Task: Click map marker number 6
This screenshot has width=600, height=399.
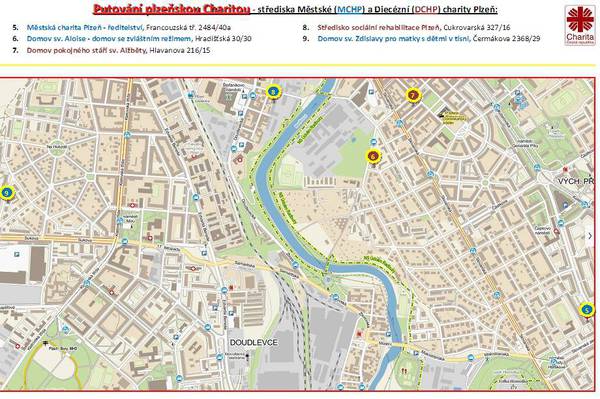Action: pyautogui.click(x=373, y=156)
